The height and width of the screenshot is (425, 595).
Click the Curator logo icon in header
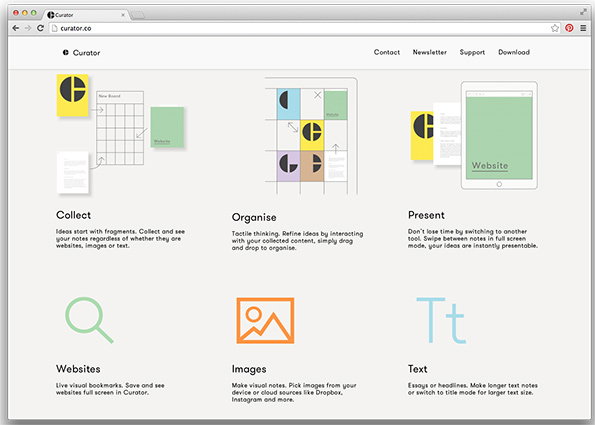click(x=65, y=52)
